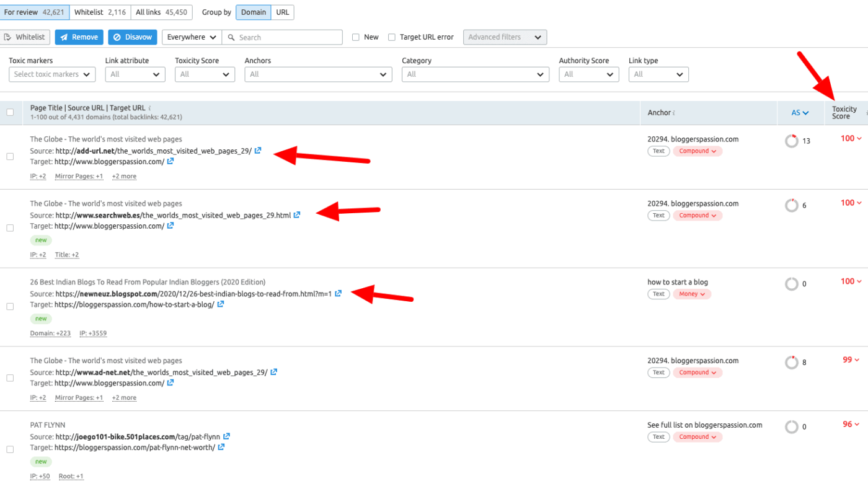Open Money anchor type dropdown
This screenshot has width=868, height=489.
coord(692,294)
